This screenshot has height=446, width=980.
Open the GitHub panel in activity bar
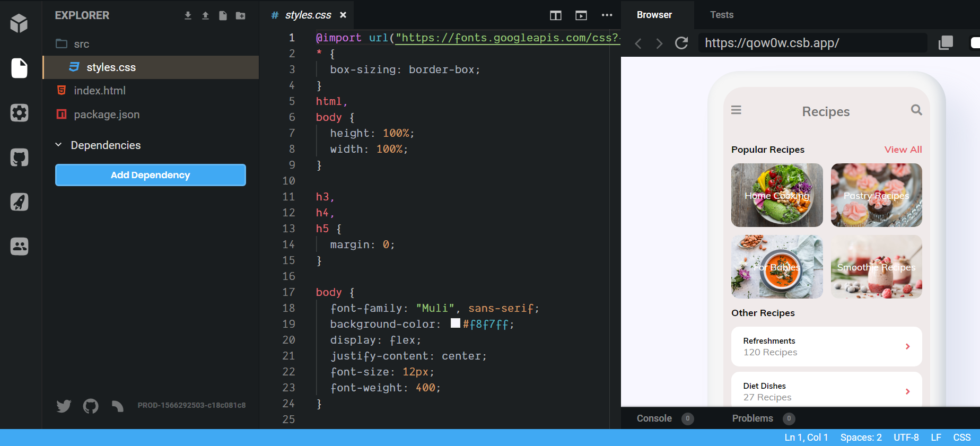pos(19,158)
